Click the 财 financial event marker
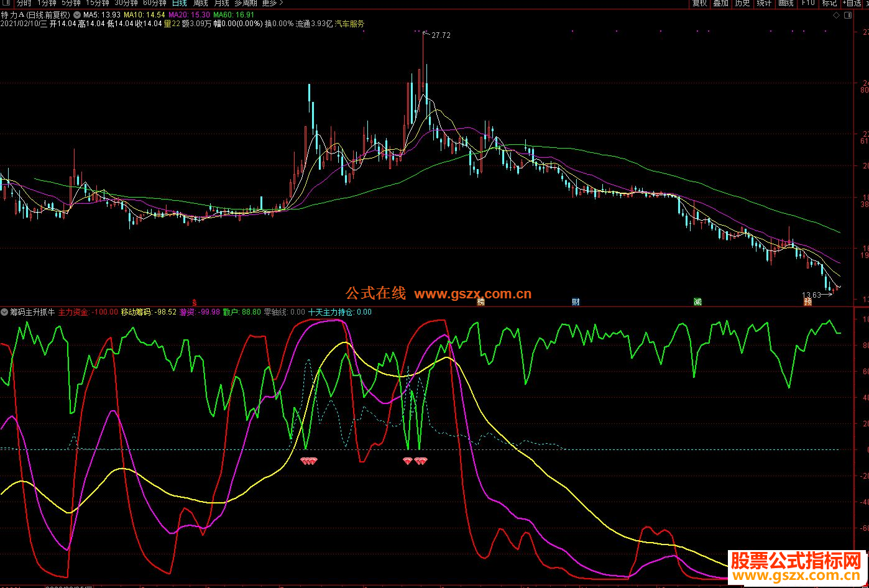869x588 pixels. click(x=576, y=302)
